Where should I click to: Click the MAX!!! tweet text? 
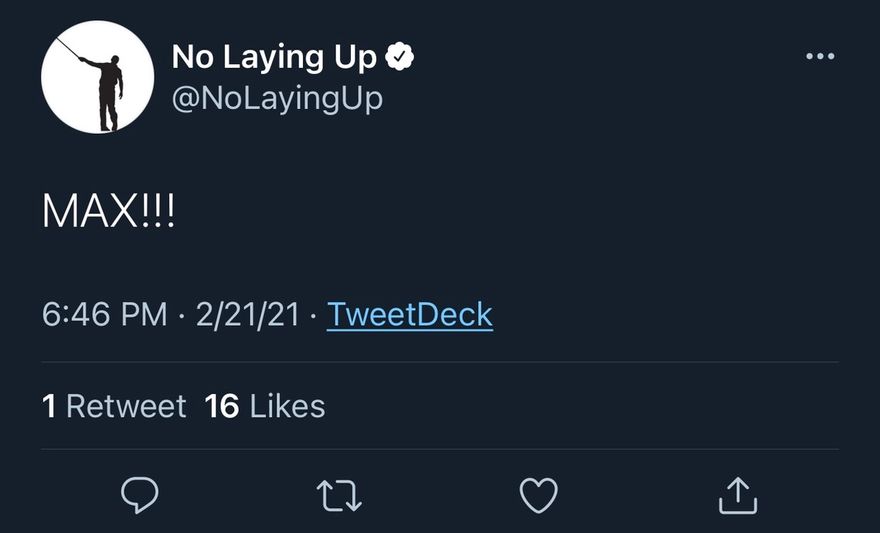click(108, 213)
